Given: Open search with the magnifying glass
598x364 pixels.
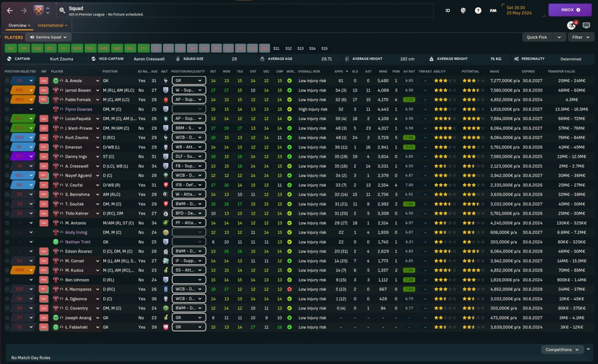Looking at the screenshot, I should click(x=62, y=10).
